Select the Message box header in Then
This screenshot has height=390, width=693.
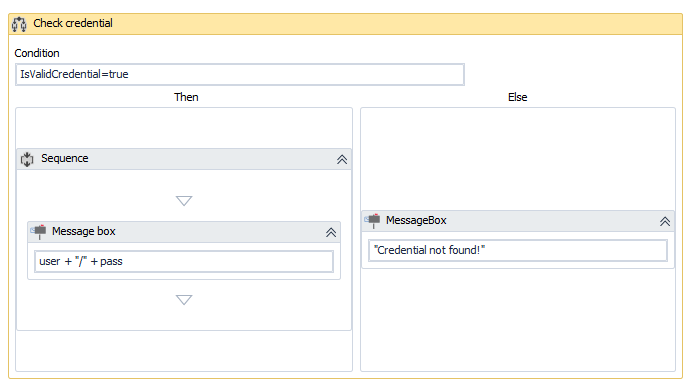[184, 232]
